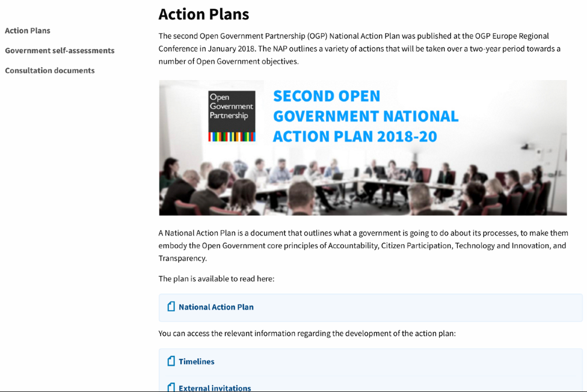Open the External invitations link
The image size is (587, 392).
tap(215, 388)
